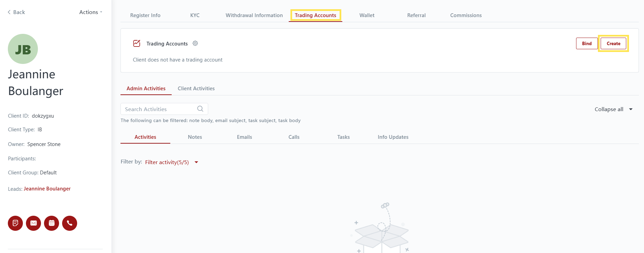Click the red email envelope icon

(33, 223)
